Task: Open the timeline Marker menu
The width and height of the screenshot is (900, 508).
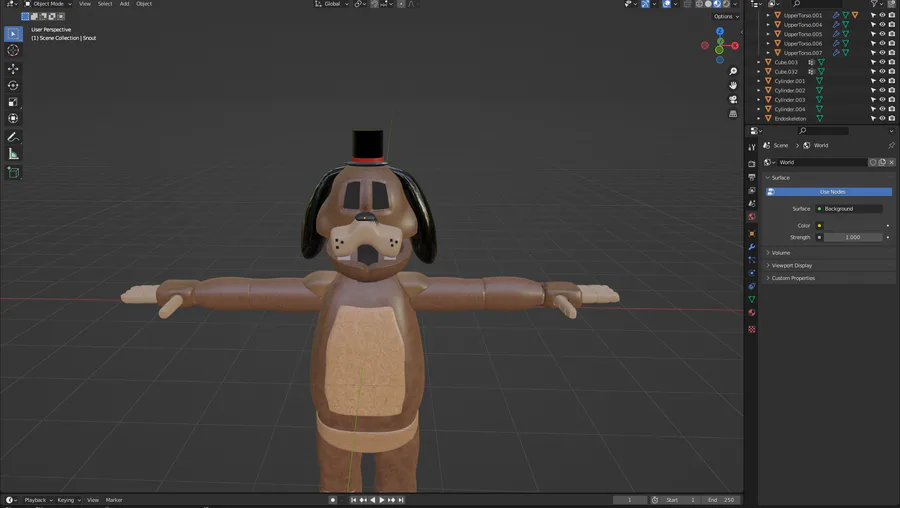Action: 114,500
